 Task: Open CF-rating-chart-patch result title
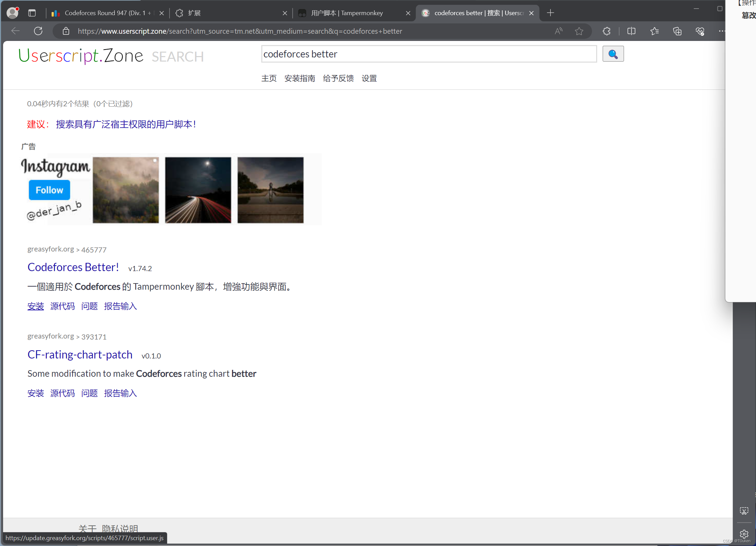[80, 354]
